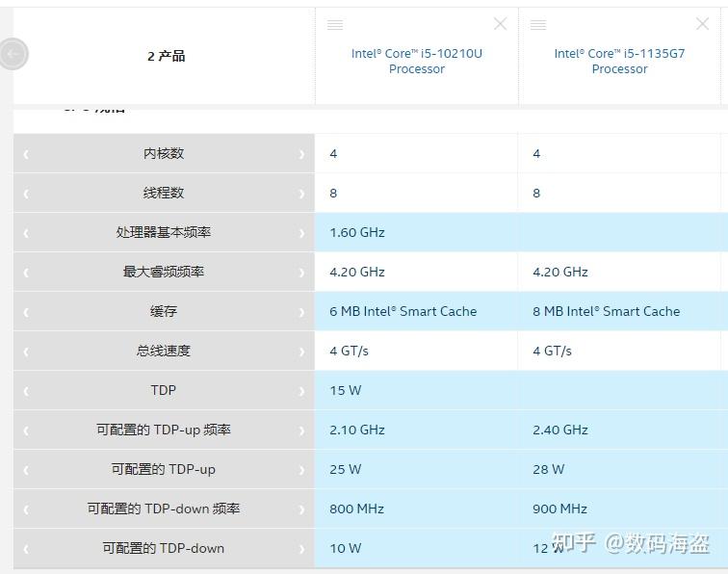Screen dimensions: 728x574
Task: Click left chevron in TDP row
Action: click(26, 391)
